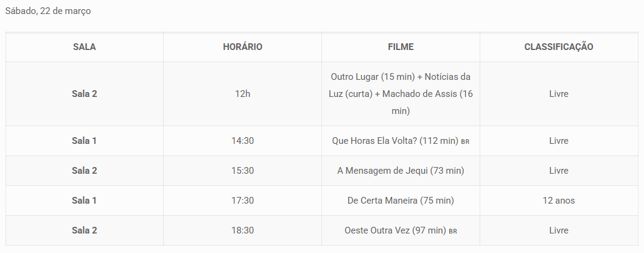The width and height of the screenshot is (644, 253).
Task: Click the 12 anos classification cell
Action: pos(559,201)
